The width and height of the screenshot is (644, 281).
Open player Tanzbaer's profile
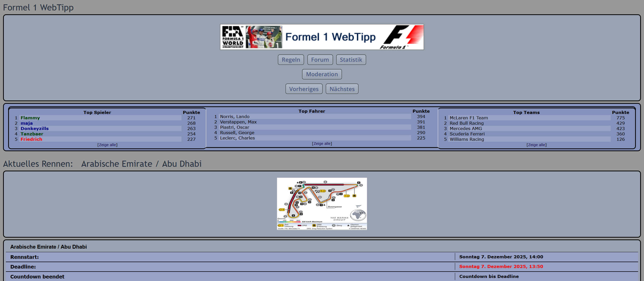(x=32, y=134)
